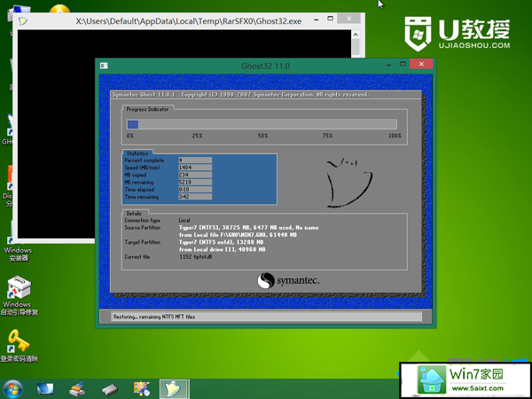Minimize the Ghost32.exe console window

click(317, 20)
